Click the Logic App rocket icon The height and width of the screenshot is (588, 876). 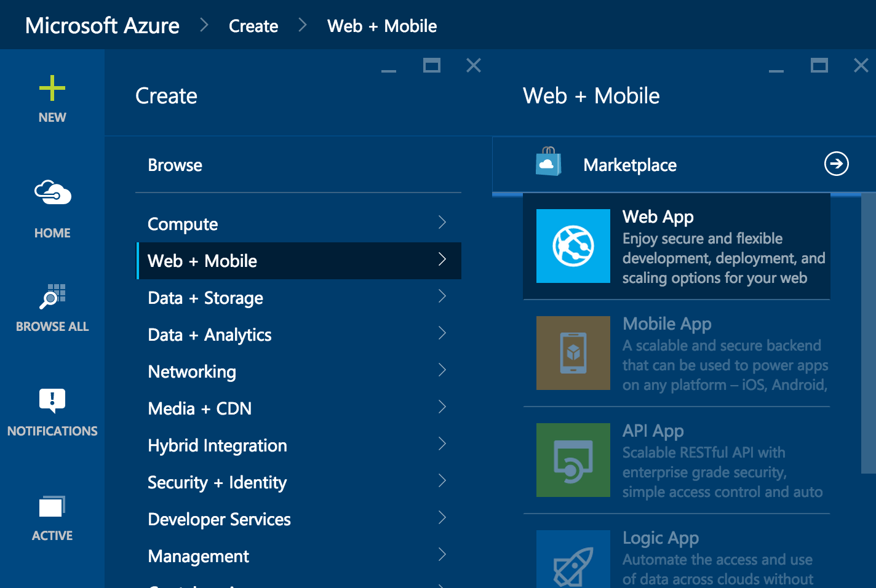[x=573, y=559]
